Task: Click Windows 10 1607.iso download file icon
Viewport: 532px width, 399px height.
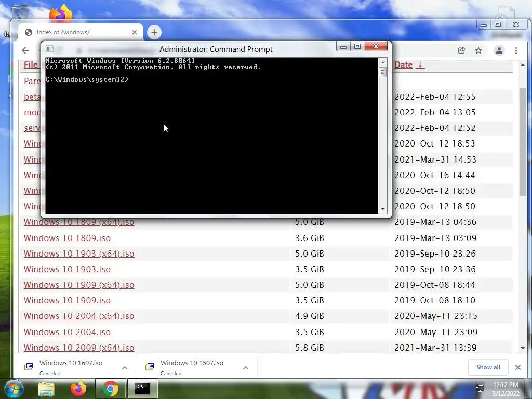Action: point(29,366)
